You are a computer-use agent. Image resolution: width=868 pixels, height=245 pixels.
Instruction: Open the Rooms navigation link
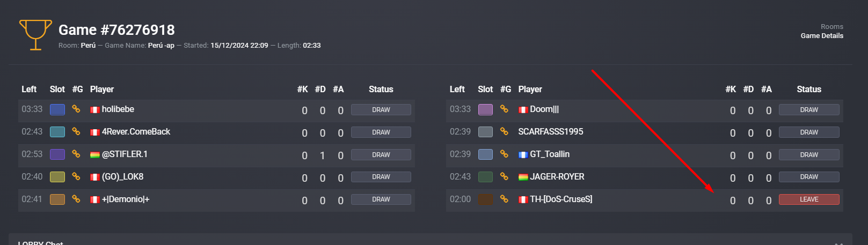point(831,27)
